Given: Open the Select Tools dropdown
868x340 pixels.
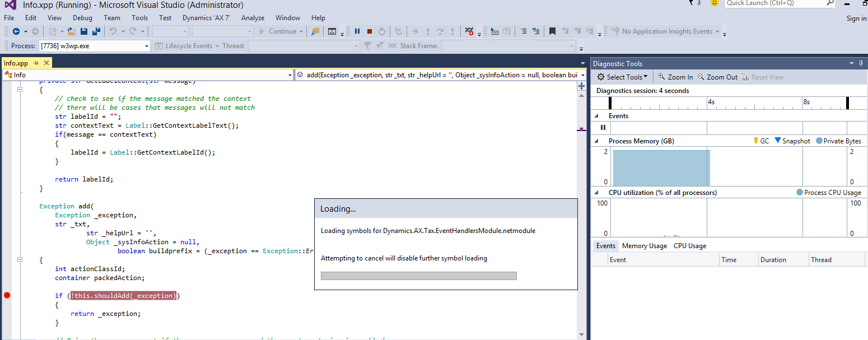Looking at the screenshot, I should [622, 77].
